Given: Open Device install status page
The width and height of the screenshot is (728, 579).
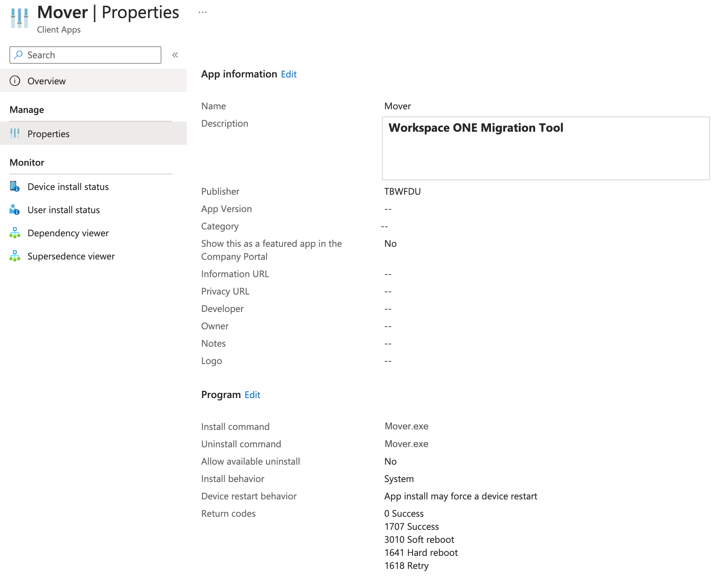Looking at the screenshot, I should (68, 186).
